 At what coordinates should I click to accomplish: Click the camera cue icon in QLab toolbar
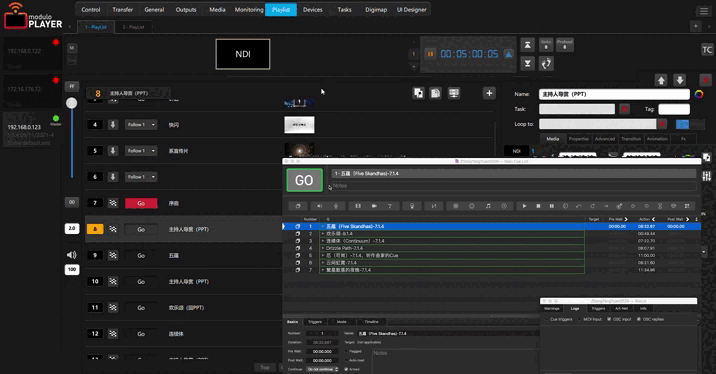(374, 206)
